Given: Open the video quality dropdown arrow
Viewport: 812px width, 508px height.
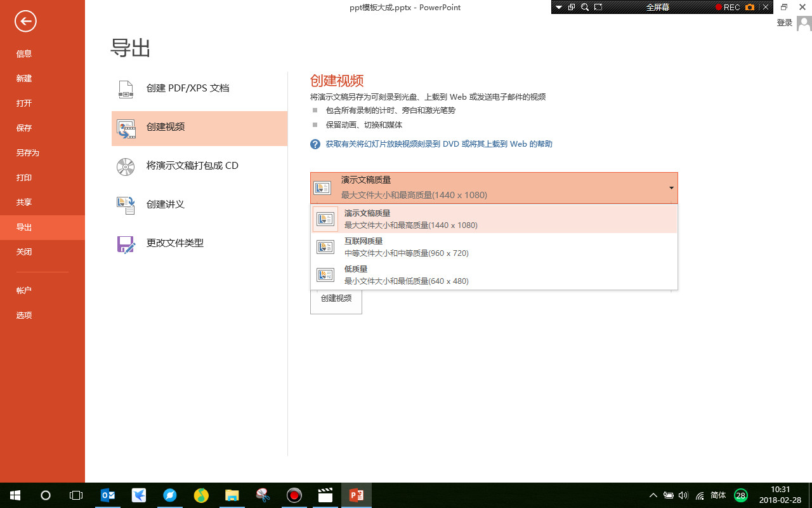Looking at the screenshot, I should [x=671, y=188].
